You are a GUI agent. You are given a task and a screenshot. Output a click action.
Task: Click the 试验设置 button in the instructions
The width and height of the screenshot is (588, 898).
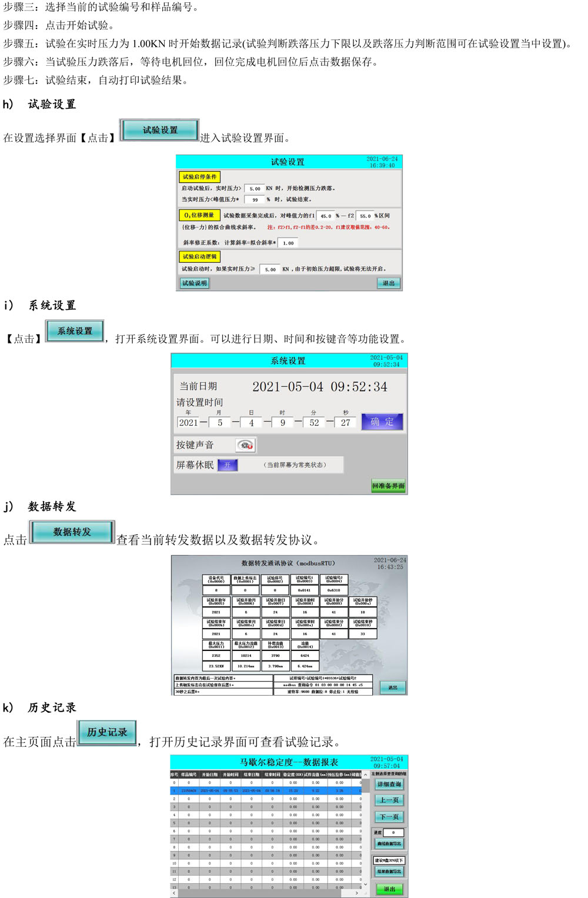coord(159,130)
